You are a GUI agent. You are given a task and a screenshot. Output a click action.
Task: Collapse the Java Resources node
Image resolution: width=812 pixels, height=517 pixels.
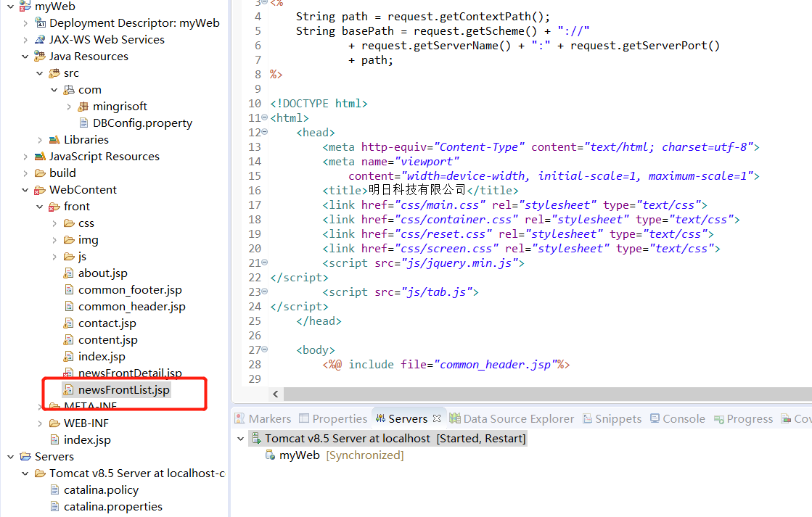click(25, 57)
